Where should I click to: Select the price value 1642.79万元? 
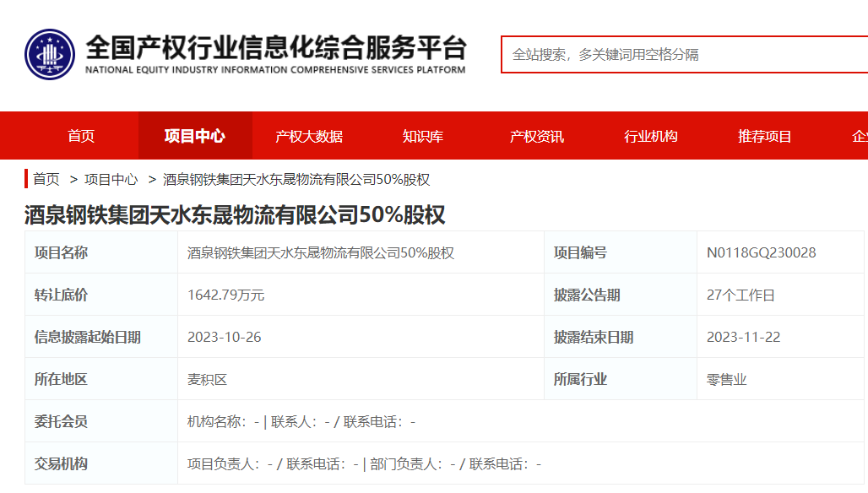pyautogui.click(x=225, y=295)
